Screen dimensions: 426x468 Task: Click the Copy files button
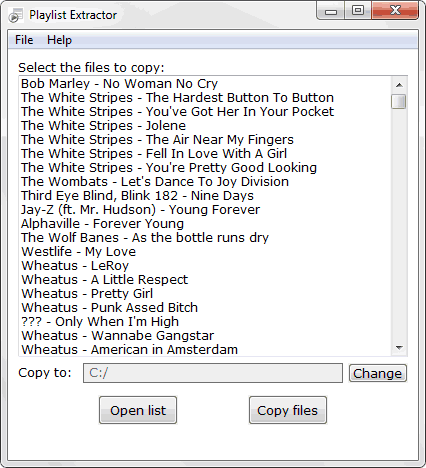(x=288, y=410)
